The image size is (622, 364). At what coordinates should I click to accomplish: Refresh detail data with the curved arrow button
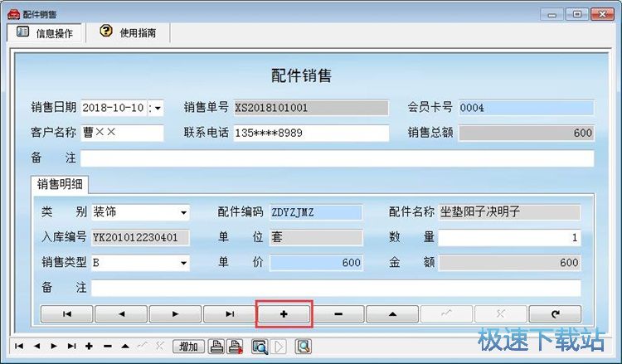(x=555, y=314)
